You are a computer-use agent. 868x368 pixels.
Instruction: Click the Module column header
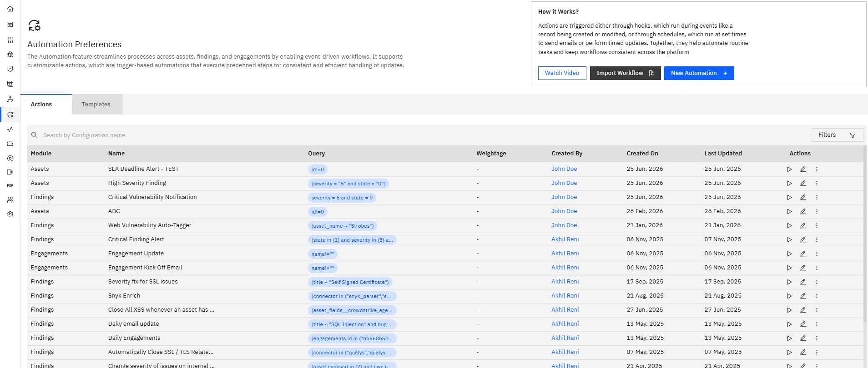41,154
